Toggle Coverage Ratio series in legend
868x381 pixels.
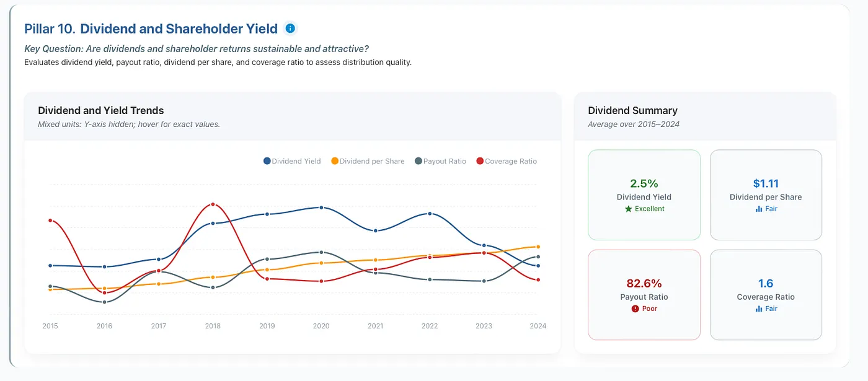[507, 161]
